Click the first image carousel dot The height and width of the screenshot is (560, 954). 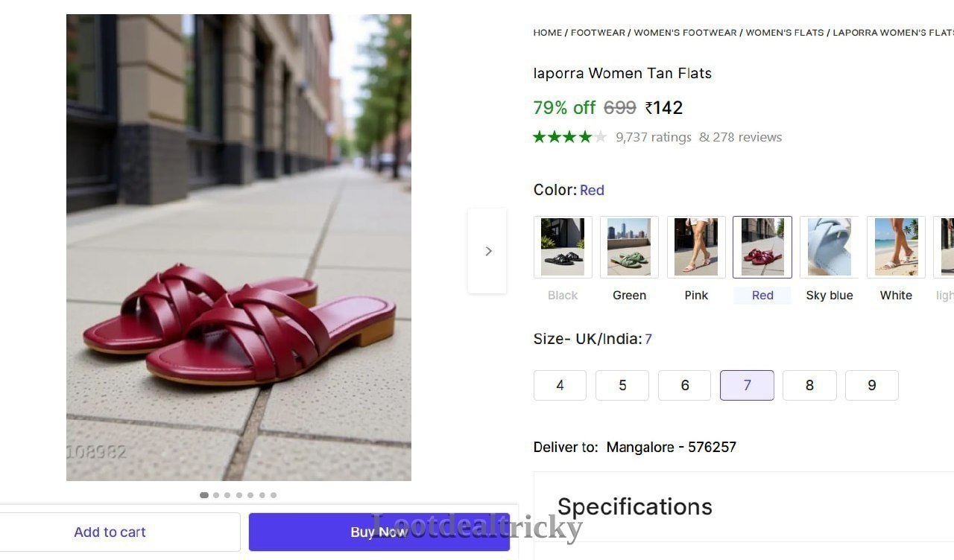coord(204,495)
